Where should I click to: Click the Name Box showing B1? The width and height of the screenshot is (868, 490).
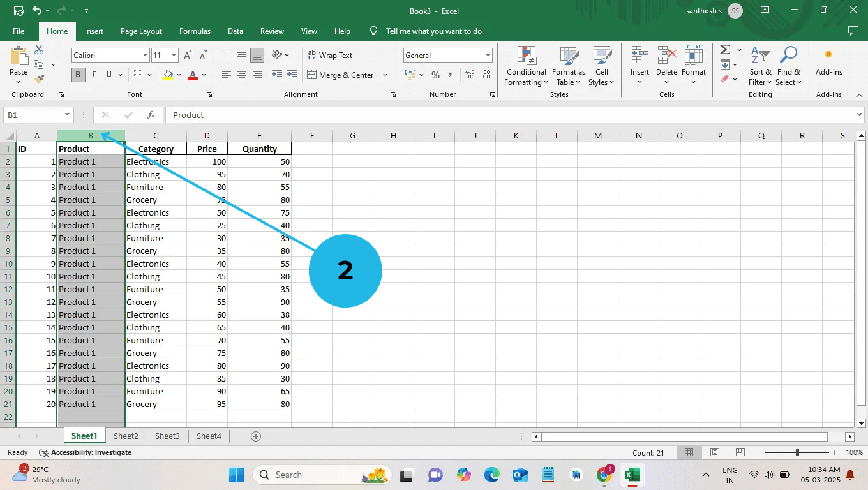[33, 115]
